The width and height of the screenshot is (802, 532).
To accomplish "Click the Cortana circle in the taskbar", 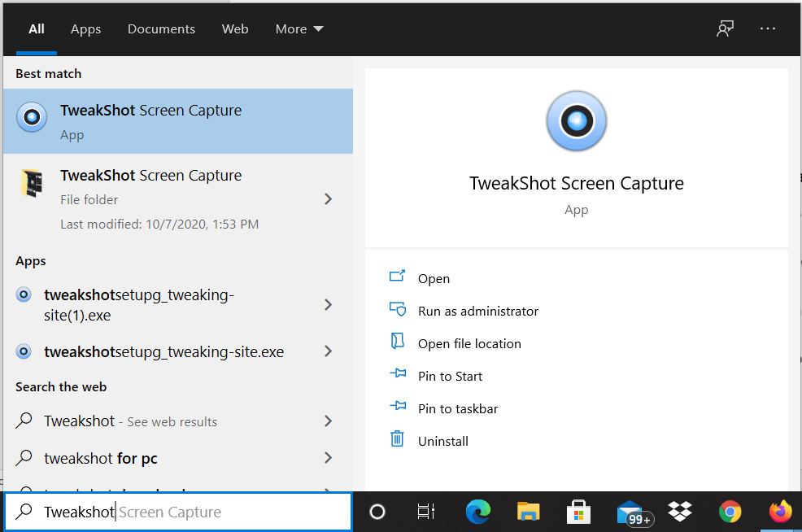I will tap(377, 512).
